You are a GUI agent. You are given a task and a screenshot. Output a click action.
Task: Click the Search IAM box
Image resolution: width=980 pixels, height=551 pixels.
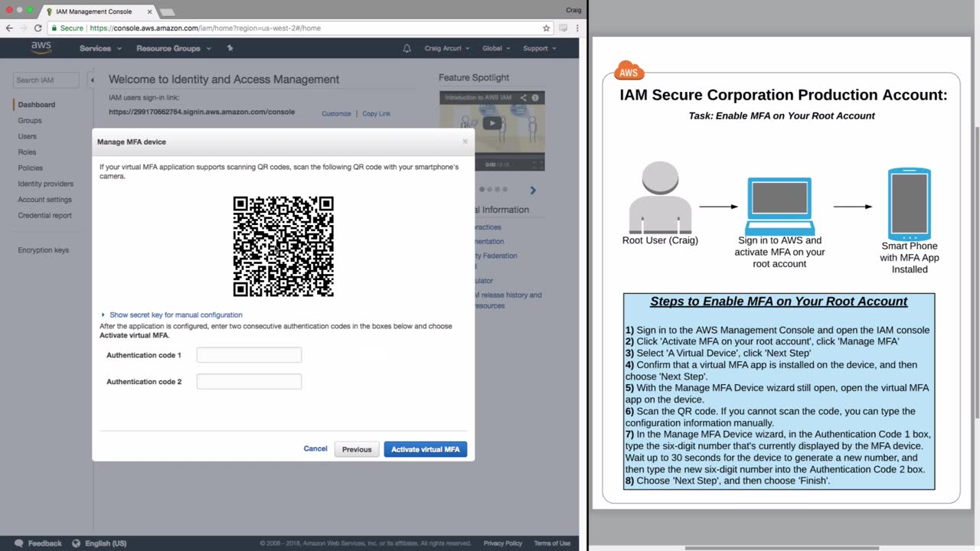46,80
